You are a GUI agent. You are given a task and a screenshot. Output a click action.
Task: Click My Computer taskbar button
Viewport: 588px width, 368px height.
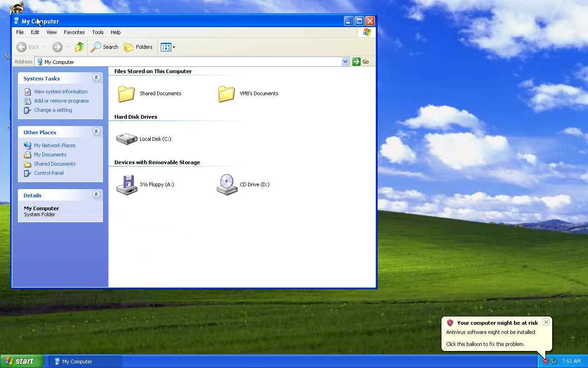tap(85, 362)
